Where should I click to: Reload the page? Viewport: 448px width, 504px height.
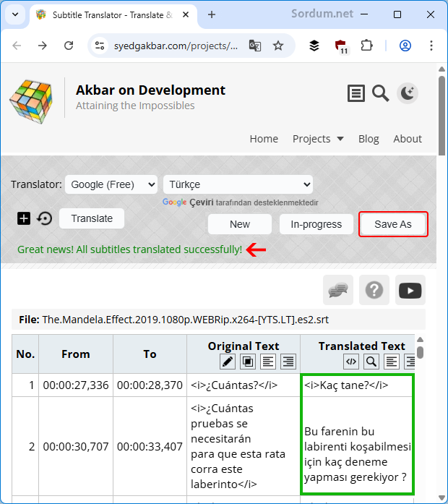tap(69, 46)
